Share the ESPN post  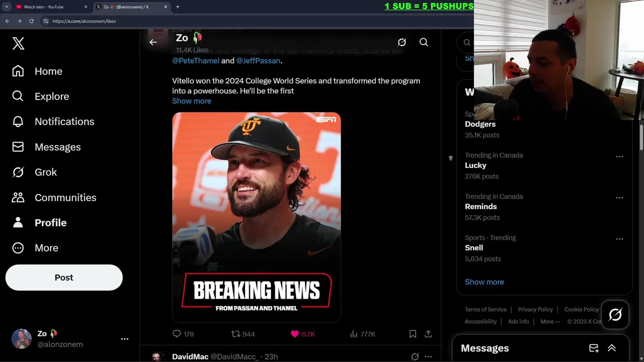tap(428, 334)
